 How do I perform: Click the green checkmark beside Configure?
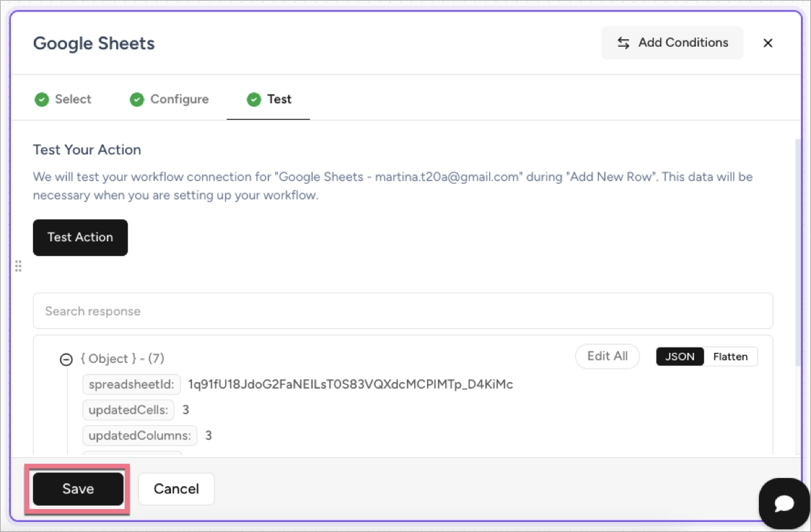pos(137,99)
